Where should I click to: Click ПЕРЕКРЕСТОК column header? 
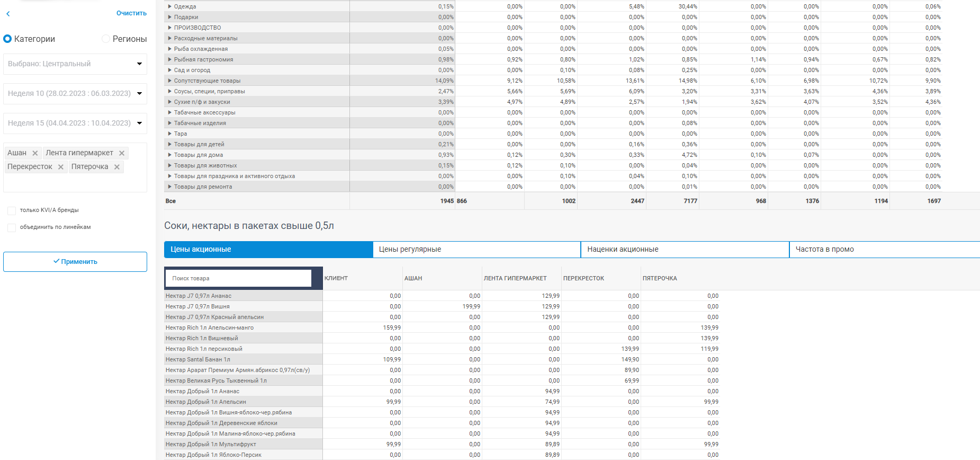coord(583,278)
